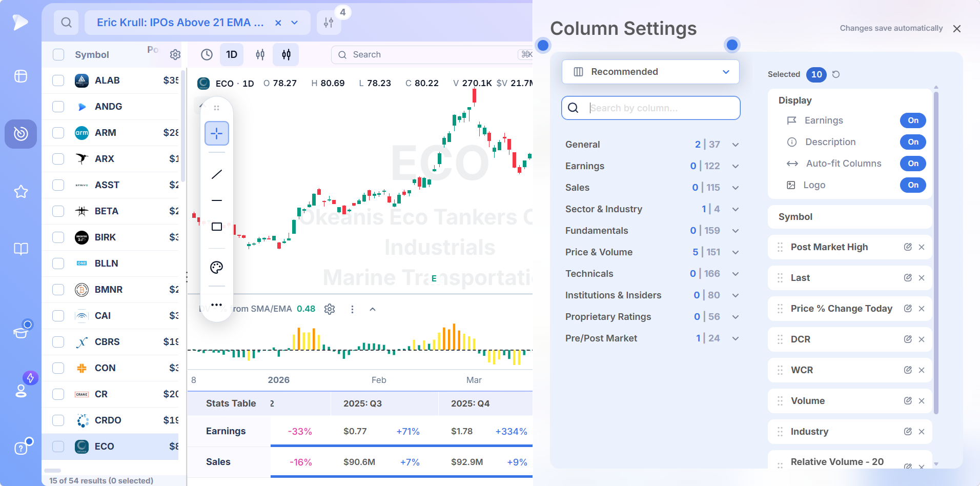Viewport: 980px width, 486px height.
Task: Open chart clock history icon
Action: (207, 54)
